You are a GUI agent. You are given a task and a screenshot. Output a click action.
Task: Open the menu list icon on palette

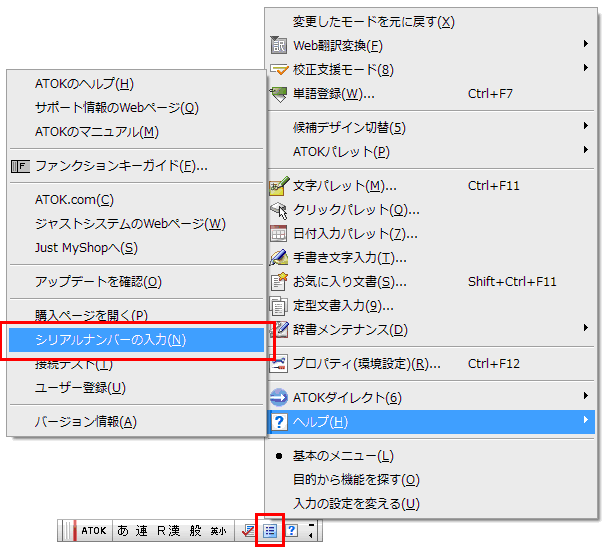270,530
